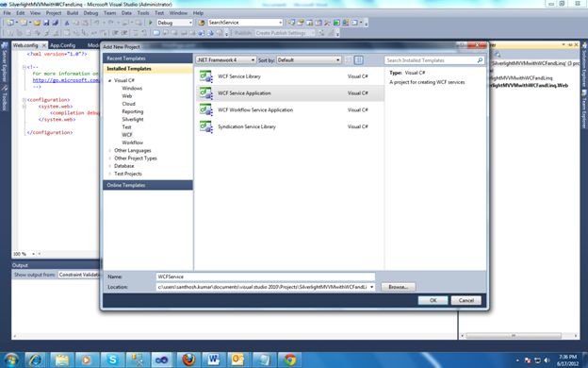
Task: Click the New Project toolbar icon
Action: (10, 23)
